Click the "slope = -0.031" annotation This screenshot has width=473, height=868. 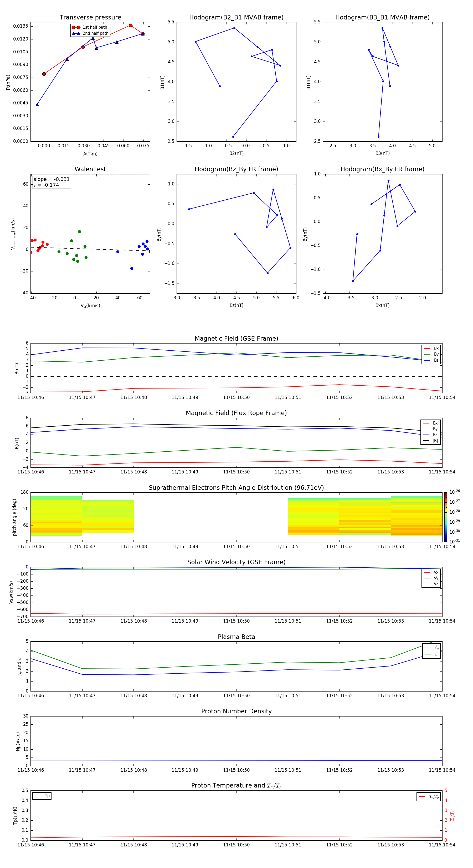52,179
